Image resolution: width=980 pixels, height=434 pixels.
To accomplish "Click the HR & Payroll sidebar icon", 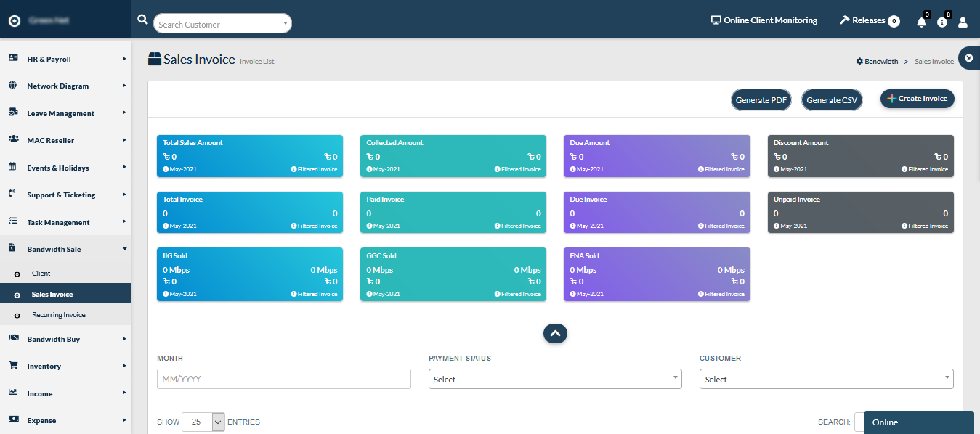I will [12, 58].
